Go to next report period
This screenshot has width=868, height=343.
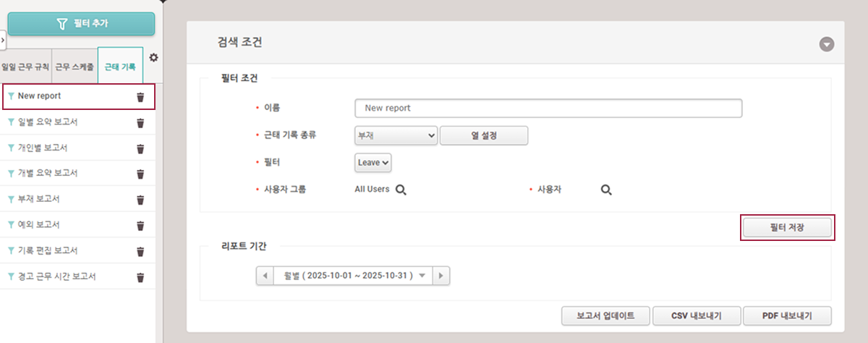click(441, 276)
